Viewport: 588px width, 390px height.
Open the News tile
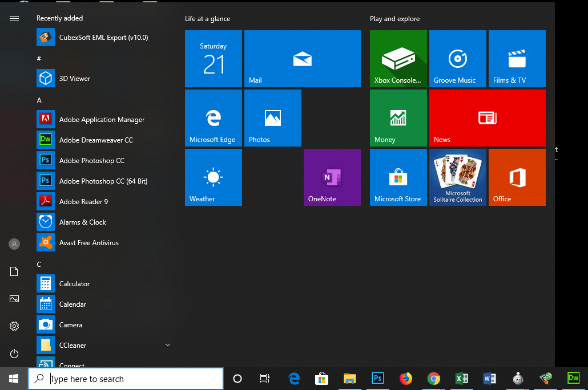click(488, 118)
